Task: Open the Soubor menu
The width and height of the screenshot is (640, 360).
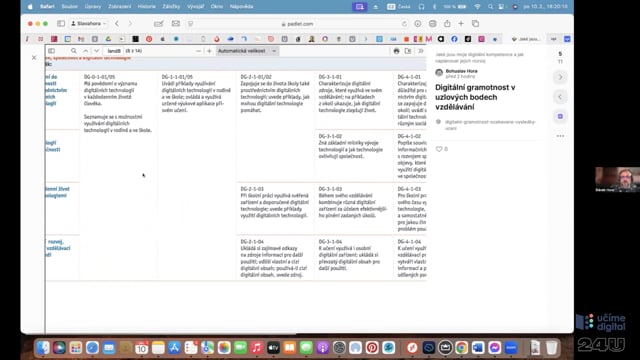Action: [x=69, y=7]
